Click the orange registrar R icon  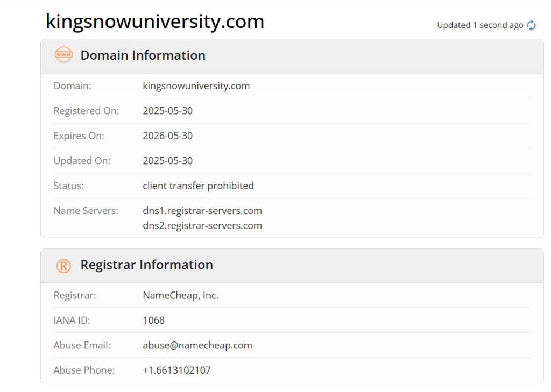pos(63,266)
